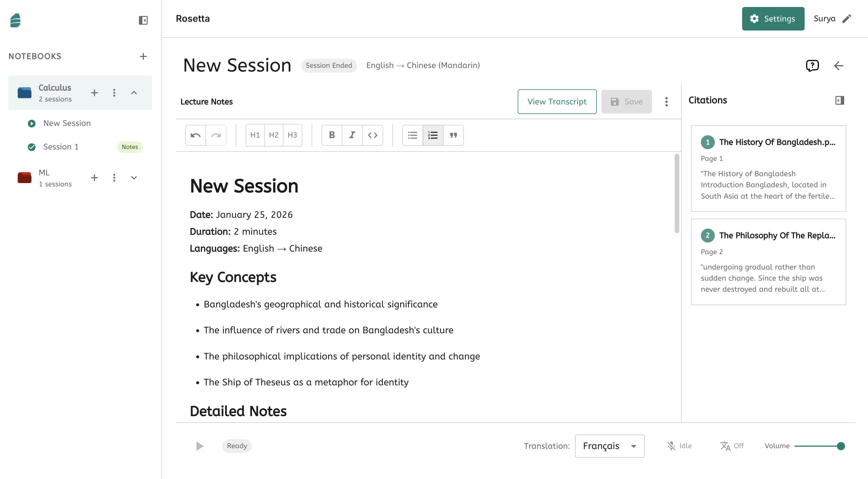Open Session 1 in sidebar

(x=61, y=147)
